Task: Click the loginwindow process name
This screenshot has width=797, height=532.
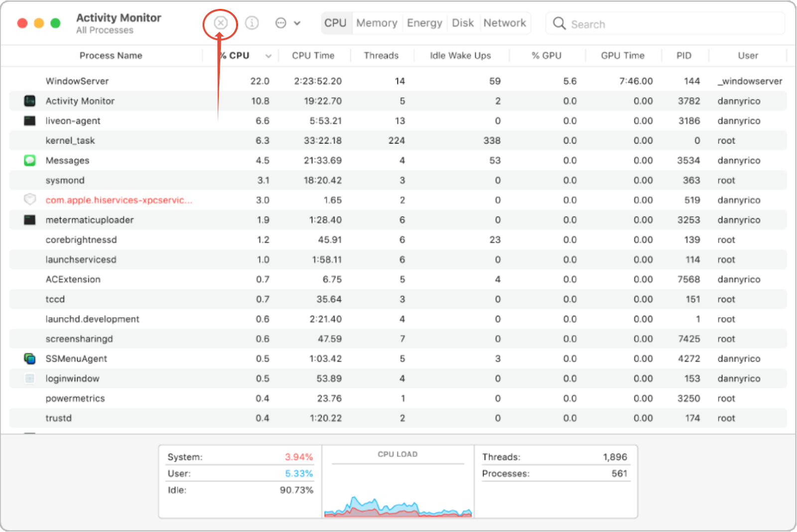Action: [x=72, y=379]
